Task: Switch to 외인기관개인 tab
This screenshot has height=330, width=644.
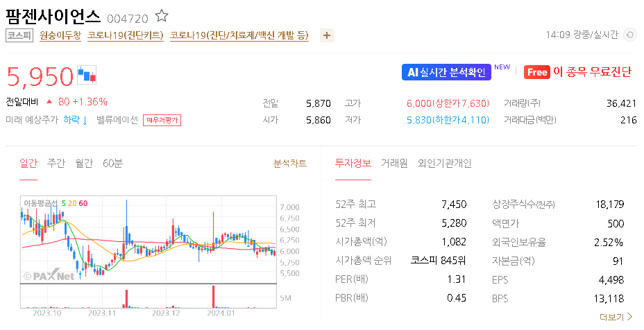Action: click(x=444, y=164)
